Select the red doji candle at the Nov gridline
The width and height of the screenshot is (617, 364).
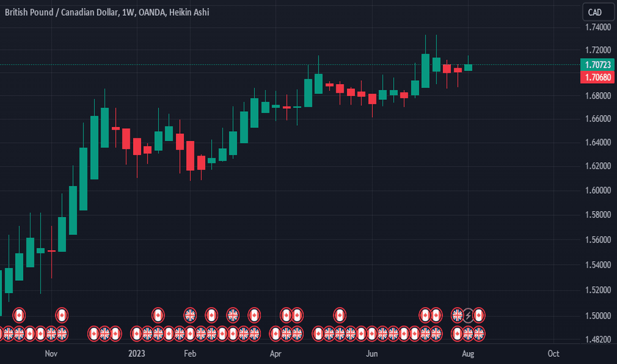pyautogui.click(x=52, y=251)
